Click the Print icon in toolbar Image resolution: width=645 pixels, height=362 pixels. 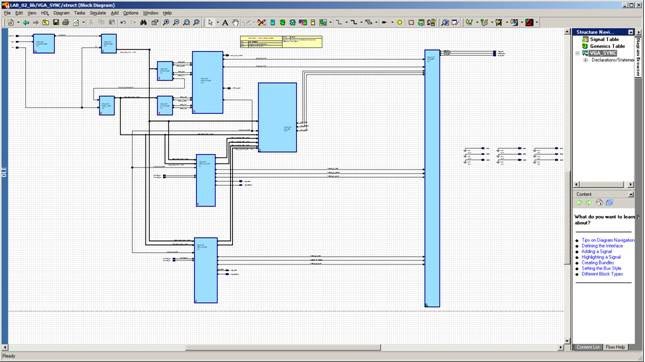pos(65,23)
